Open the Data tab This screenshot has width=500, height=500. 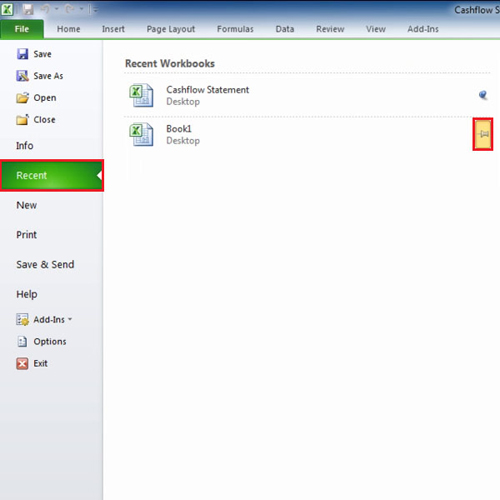click(x=285, y=29)
